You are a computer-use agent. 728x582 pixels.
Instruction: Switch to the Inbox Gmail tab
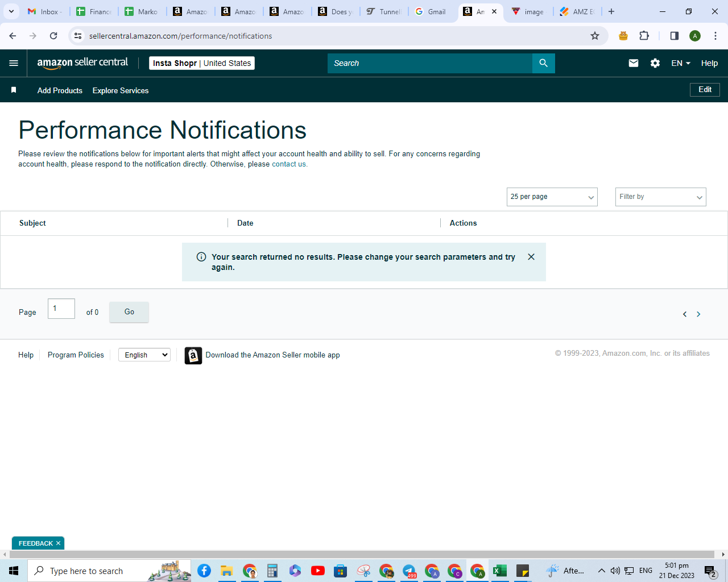point(46,11)
